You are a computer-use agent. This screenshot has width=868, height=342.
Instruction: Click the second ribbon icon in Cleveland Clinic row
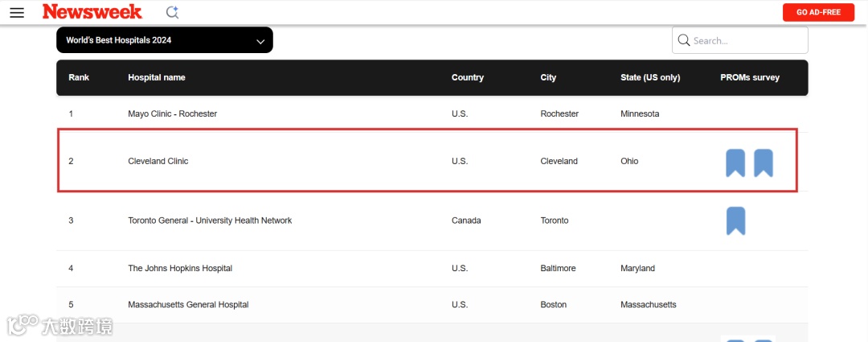click(764, 163)
